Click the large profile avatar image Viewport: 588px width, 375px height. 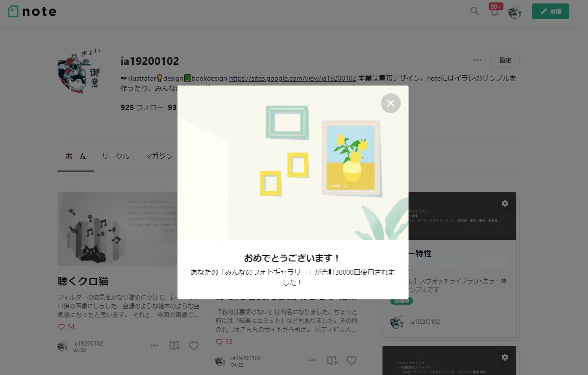(x=79, y=72)
